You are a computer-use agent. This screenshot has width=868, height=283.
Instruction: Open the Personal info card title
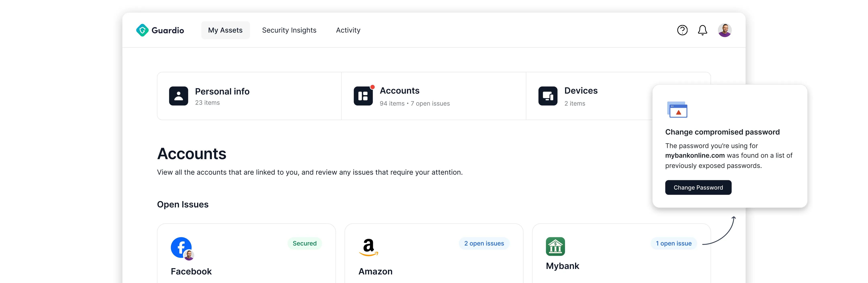(x=222, y=91)
